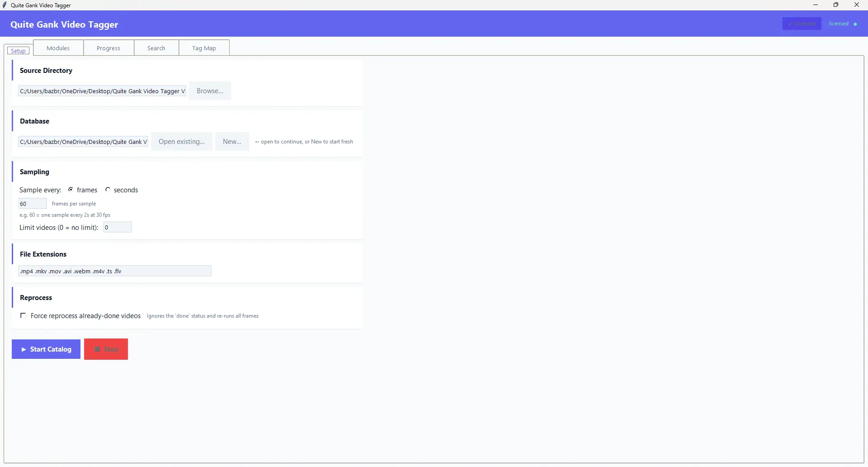Start the catalog process

[46, 349]
